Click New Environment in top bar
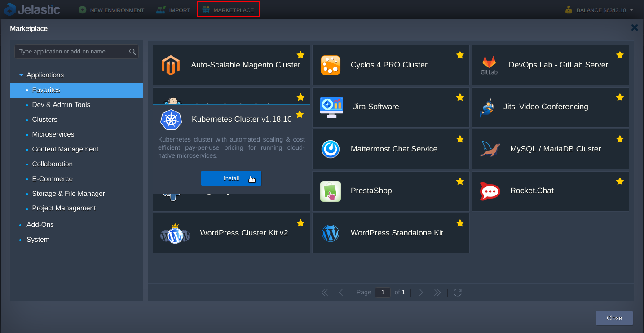Screen dimensions: 644x333 [111, 10]
